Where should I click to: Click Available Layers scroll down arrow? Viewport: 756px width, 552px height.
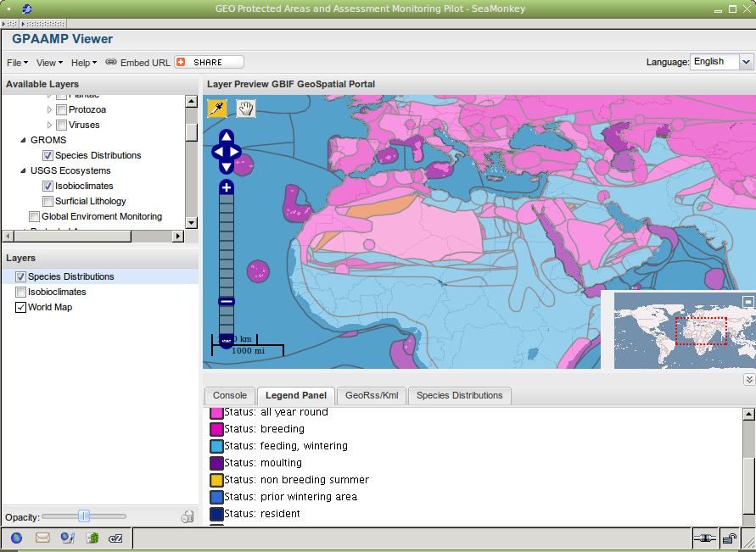[x=192, y=222]
